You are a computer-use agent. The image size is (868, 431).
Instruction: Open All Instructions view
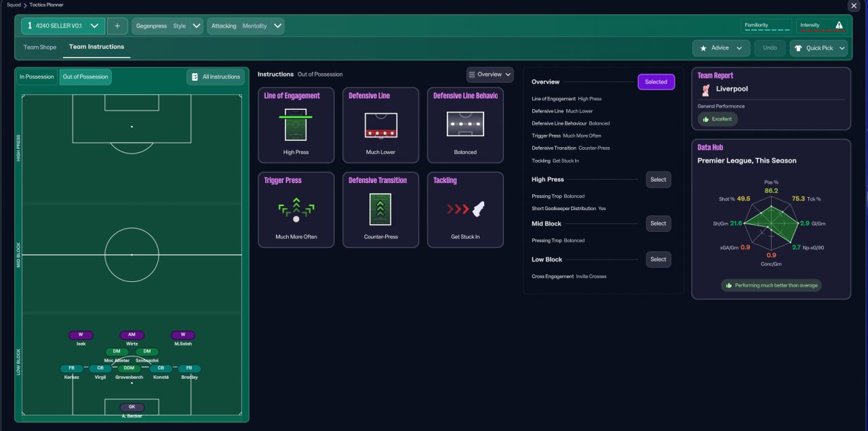tap(214, 77)
